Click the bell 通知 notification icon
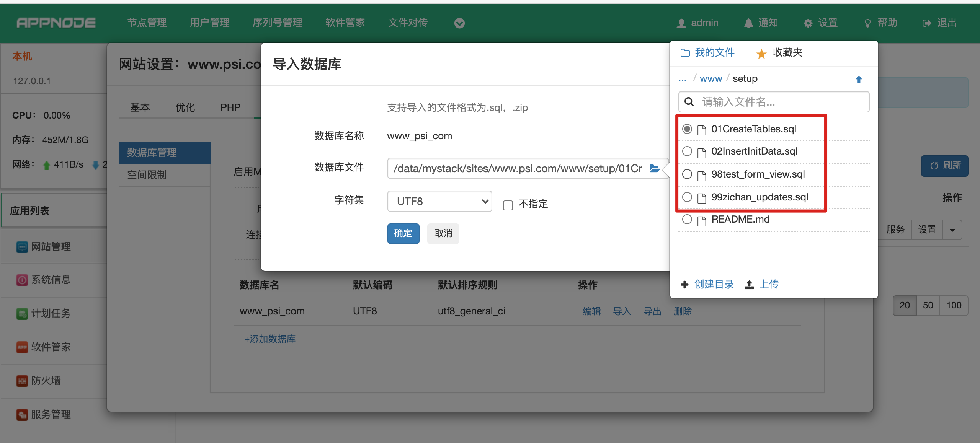This screenshot has height=443, width=980. point(748,23)
